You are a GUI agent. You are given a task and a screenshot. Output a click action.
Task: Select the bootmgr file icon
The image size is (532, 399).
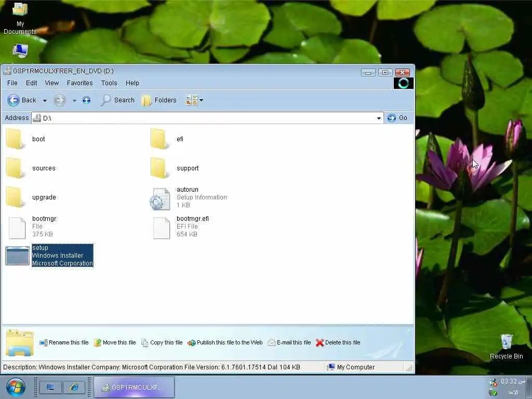[x=17, y=228]
